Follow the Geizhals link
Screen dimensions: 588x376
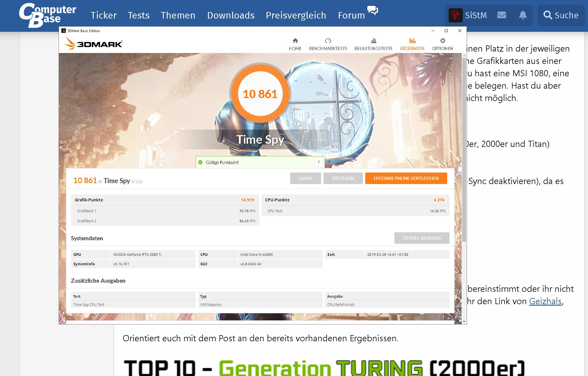click(x=545, y=301)
